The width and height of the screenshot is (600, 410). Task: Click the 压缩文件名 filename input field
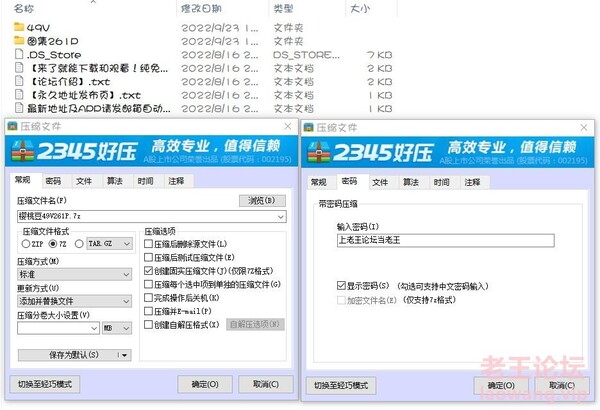[x=152, y=216]
